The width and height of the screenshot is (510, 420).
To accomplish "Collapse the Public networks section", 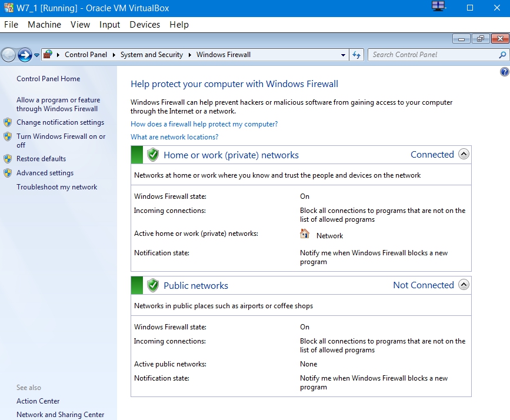I will click(x=464, y=285).
